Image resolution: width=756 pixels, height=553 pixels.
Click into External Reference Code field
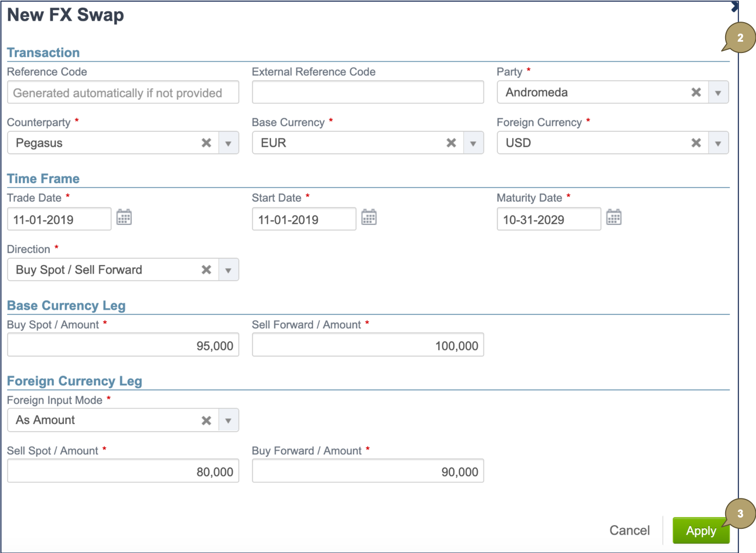click(368, 93)
